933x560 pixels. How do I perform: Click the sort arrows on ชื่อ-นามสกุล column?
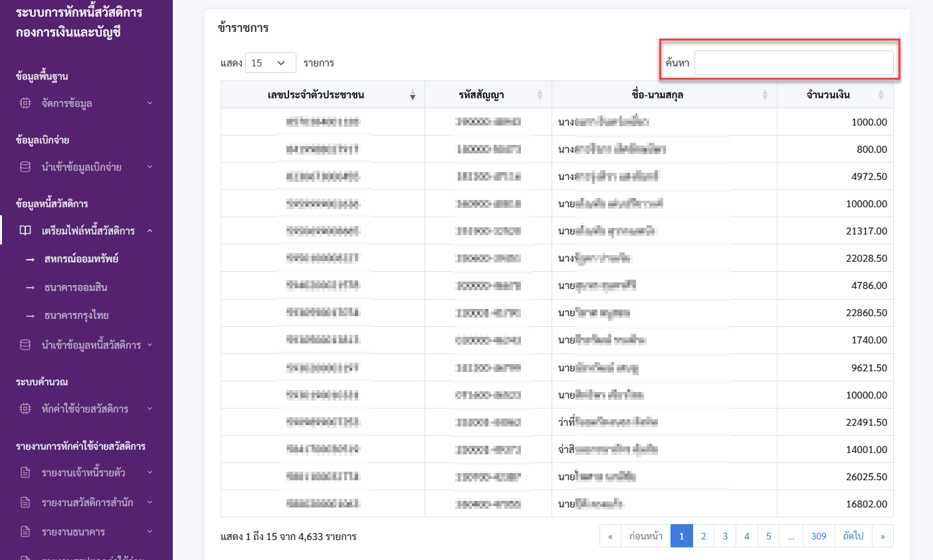[765, 95]
